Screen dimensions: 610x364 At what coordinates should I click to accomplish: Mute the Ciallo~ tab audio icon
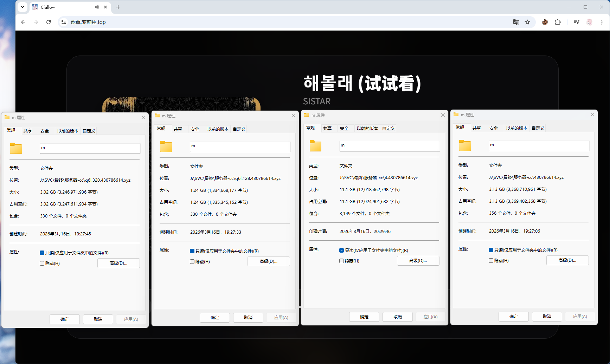coord(97,7)
